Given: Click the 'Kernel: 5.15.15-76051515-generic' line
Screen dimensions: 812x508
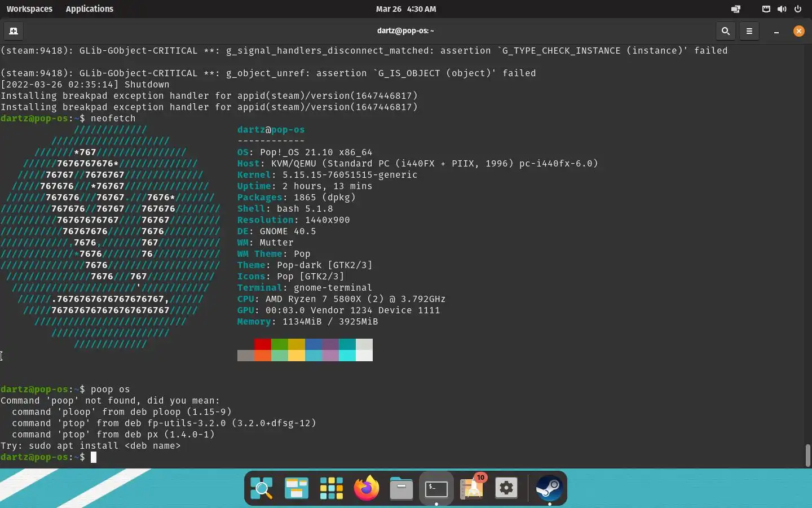Looking at the screenshot, I should click(x=328, y=175).
